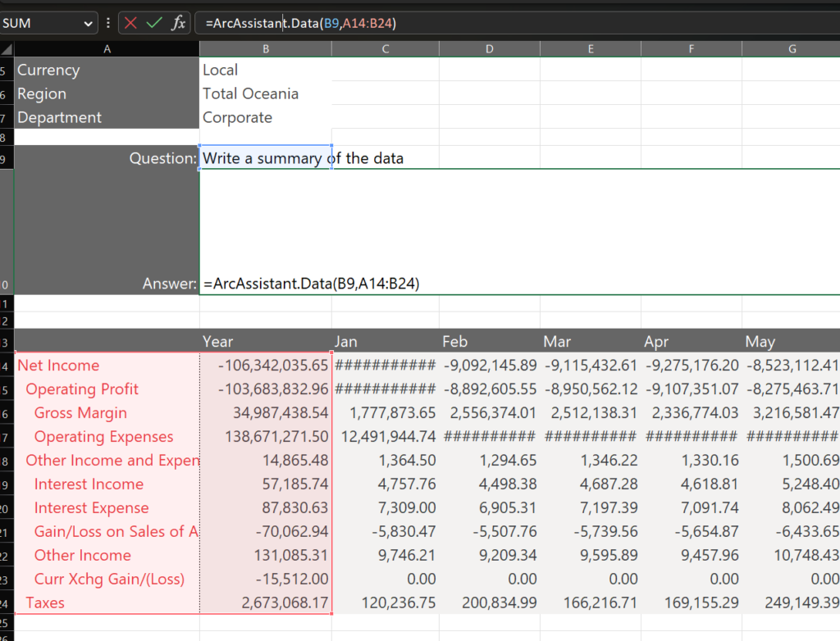The image size is (840, 641).
Task: Expand the Name Box dropdown arrow
Action: [x=89, y=23]
